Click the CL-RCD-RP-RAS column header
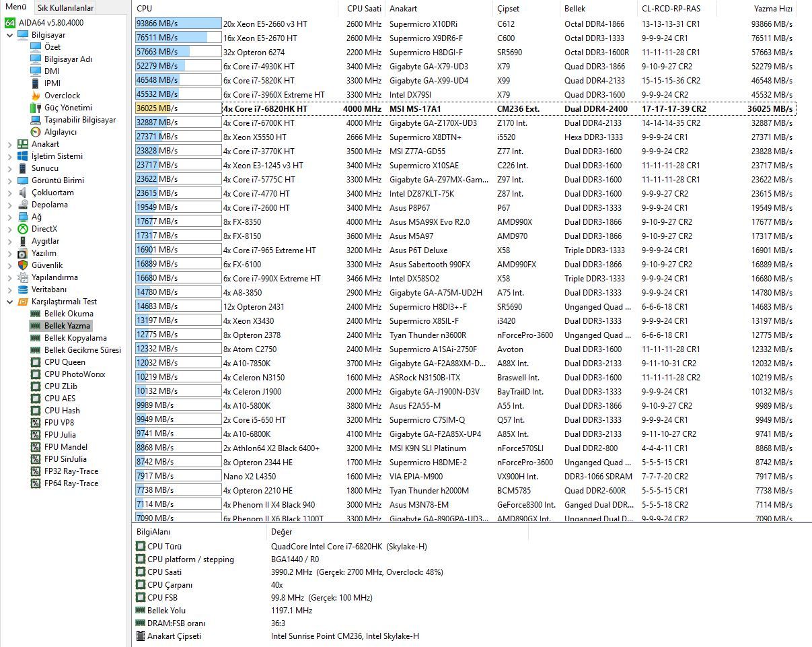This screenshot has width=812, height=647. [678, 9]
